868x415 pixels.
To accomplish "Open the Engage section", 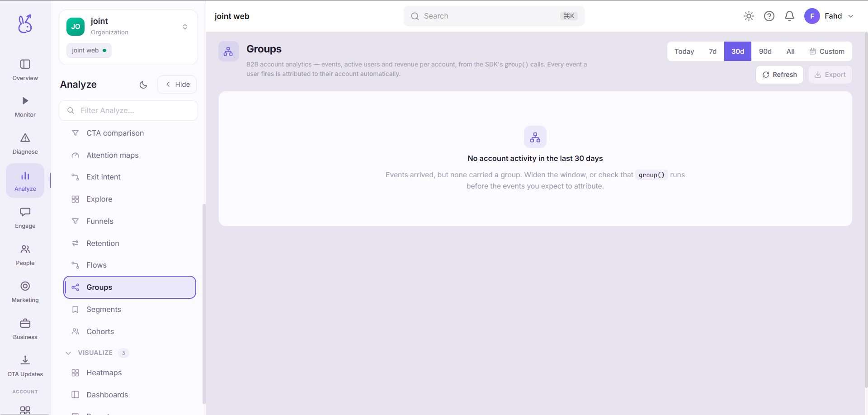I will click(x=25, y=218).
